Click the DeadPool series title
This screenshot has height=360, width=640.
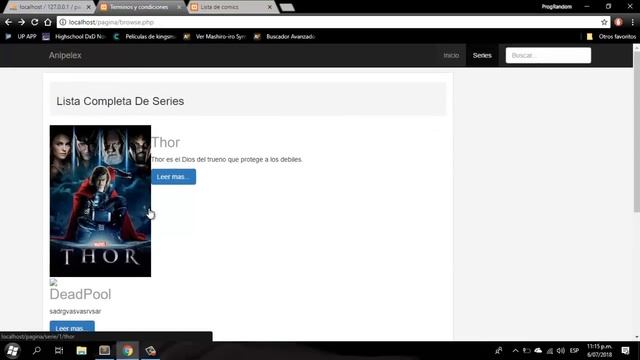(80, 294)
